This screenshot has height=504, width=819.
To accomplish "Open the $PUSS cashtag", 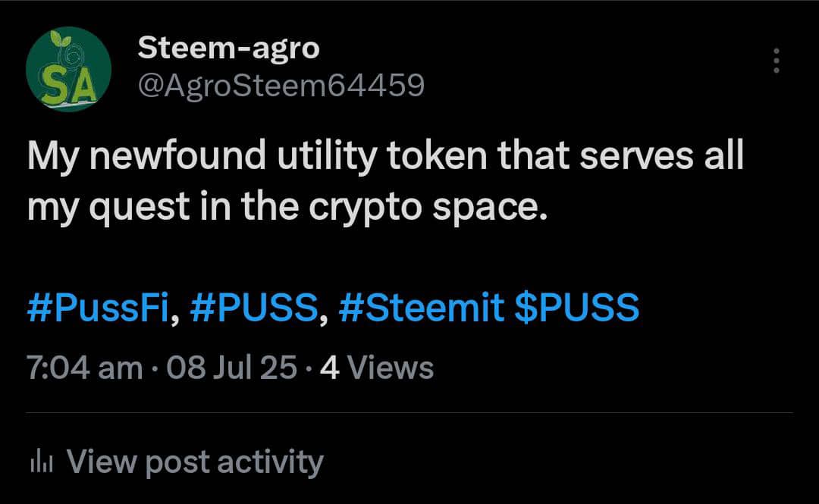I will (x=576, y=308).
